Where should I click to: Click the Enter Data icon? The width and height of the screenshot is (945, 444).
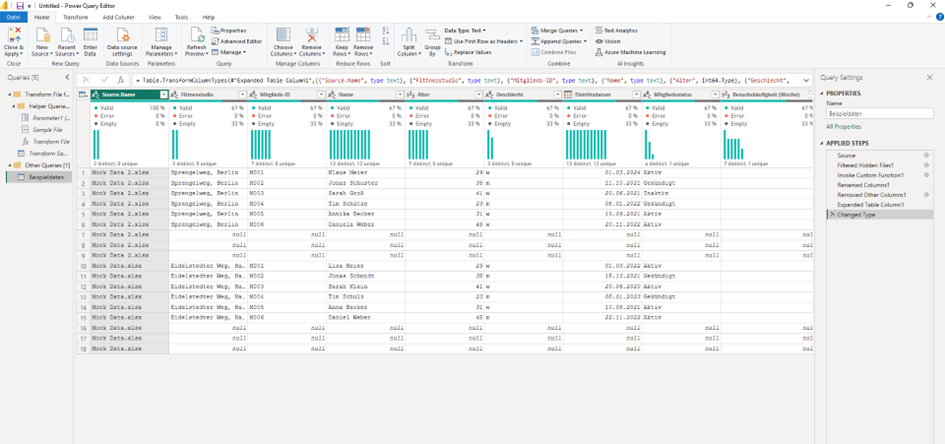(90, 34)
